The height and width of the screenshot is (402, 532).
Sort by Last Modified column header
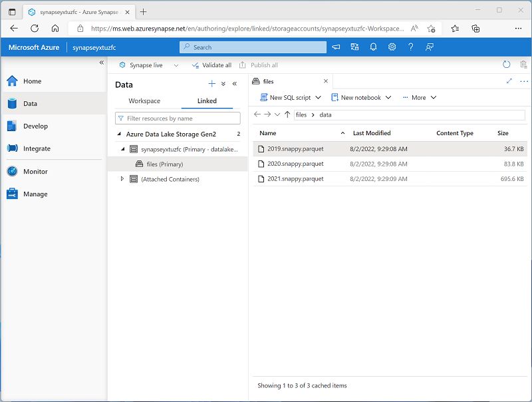[x=372, y=133]
